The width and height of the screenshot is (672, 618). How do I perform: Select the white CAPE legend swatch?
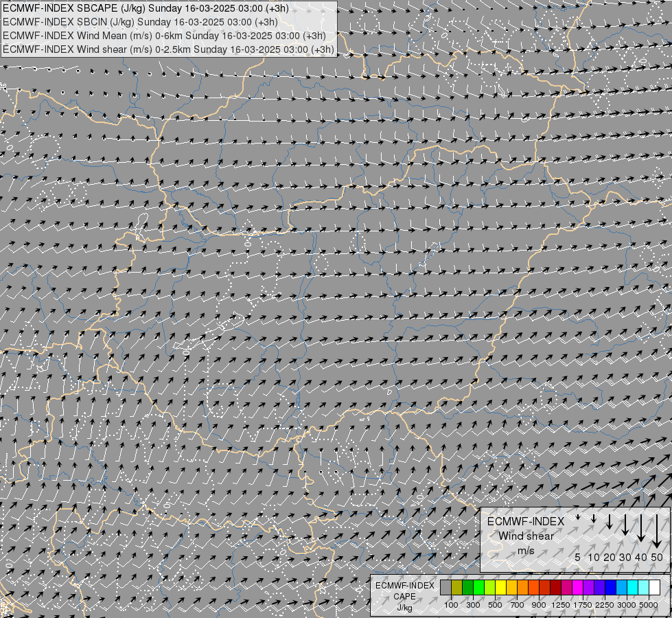click(x=655, y=588)
